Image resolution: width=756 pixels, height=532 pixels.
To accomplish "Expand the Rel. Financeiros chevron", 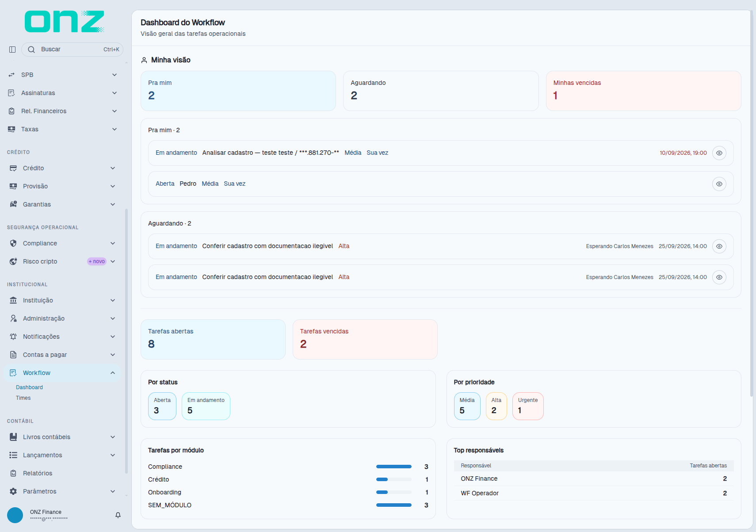I will pyautogui.click(x=115, y=111).
